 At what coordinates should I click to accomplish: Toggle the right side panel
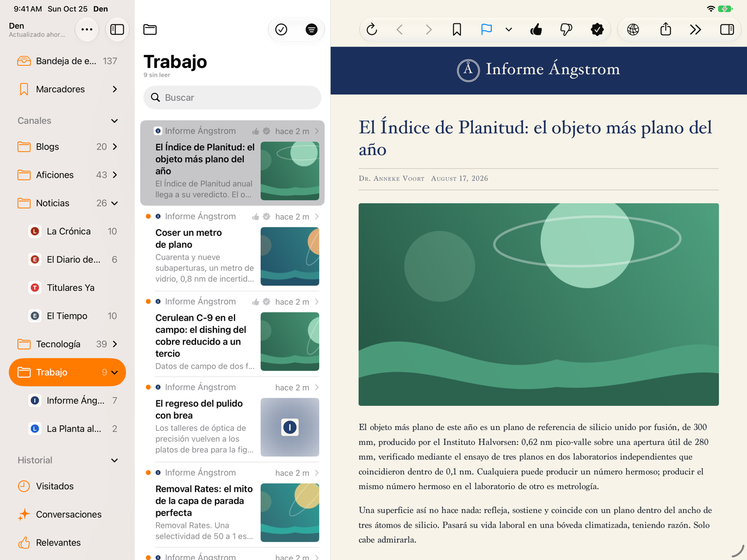click(x=727, y=29)
